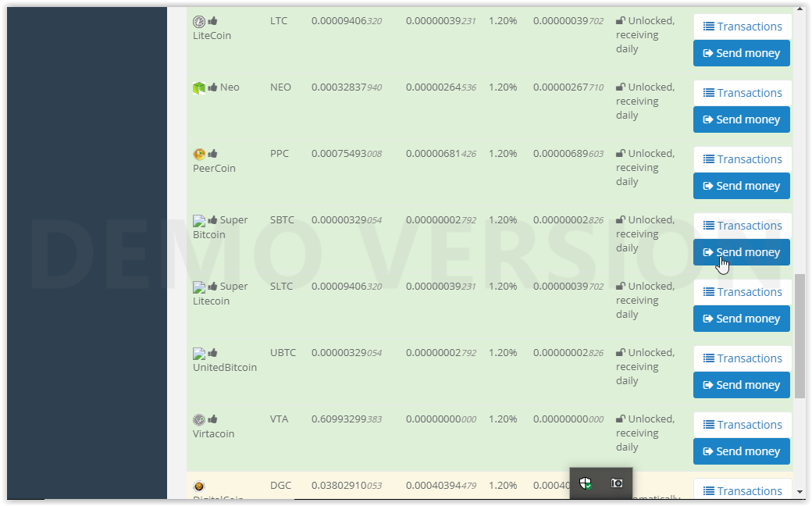Click Virtacoin balance 0.60993299383
Screen dimensions: 812x506
(347, 419)
